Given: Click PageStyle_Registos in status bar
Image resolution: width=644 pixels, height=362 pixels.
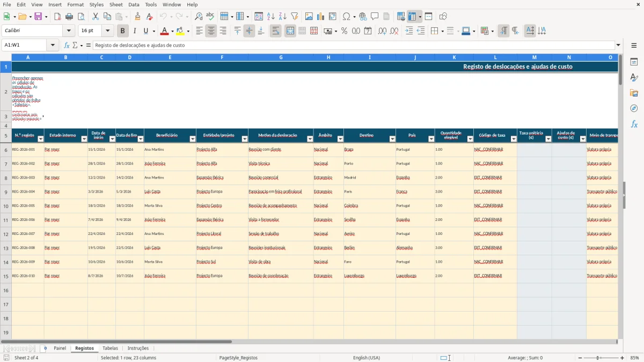Looking at the screenshot, I should pos(238,358).
